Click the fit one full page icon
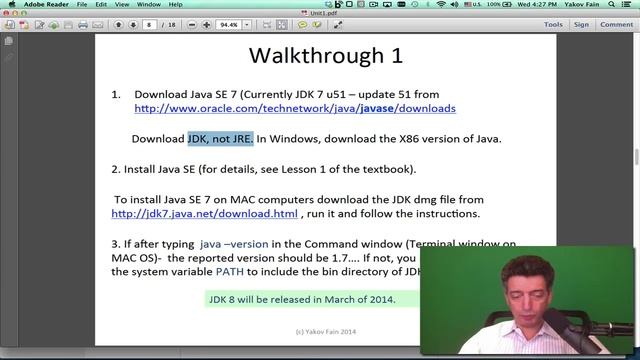Screen dimensions: 640x360 pyautogui.click(x=282, y=25)
